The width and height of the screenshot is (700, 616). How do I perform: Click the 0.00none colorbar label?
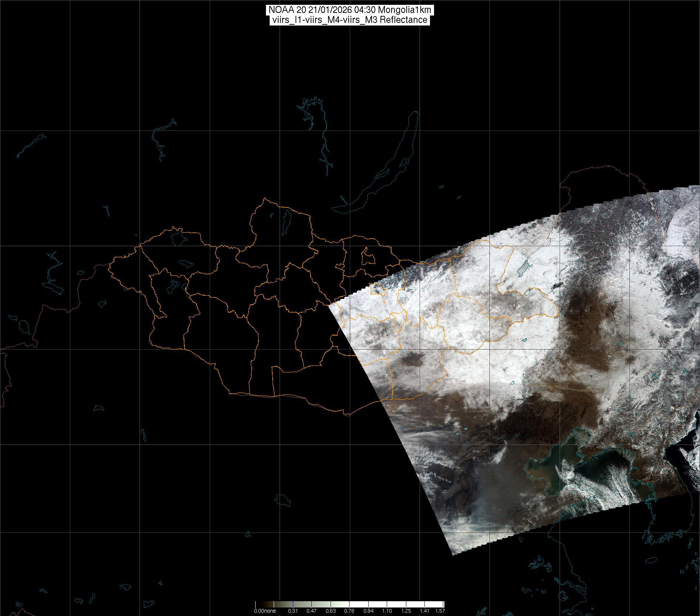coord(264,611)
